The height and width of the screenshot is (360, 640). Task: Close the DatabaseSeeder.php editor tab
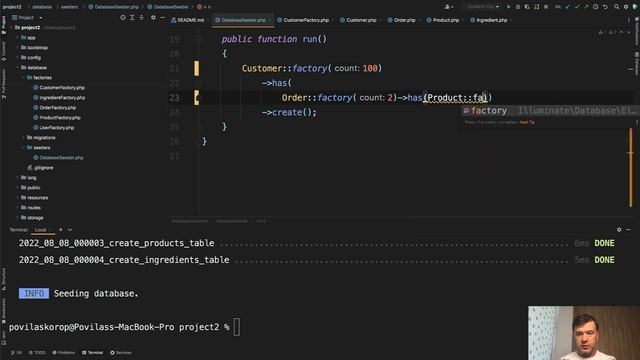point(270,20)
